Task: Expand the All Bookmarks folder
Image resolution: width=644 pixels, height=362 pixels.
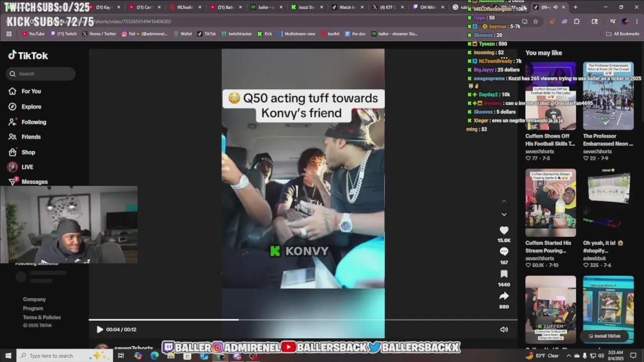Action: pos(622,34)
